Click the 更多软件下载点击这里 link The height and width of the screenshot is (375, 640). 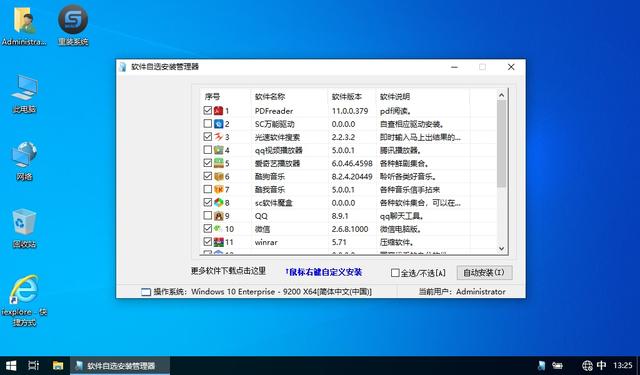(228, 271)
